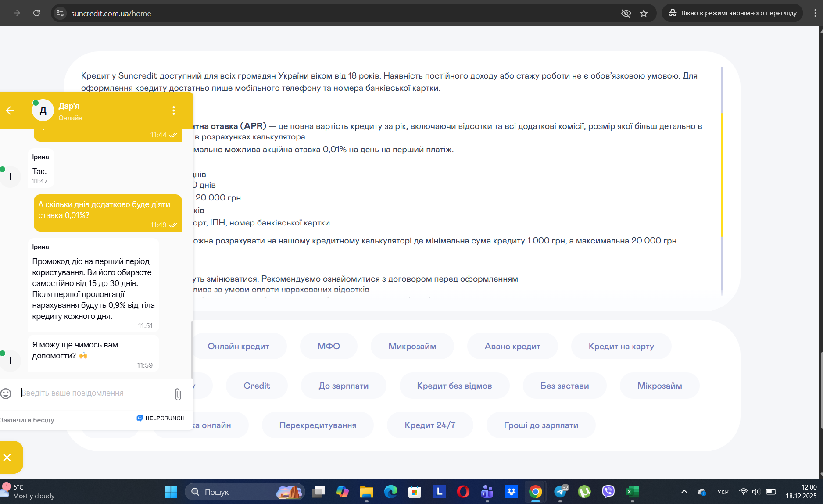Open the clock showing 12:00 18.12.2025

click(x=801, y=492)
